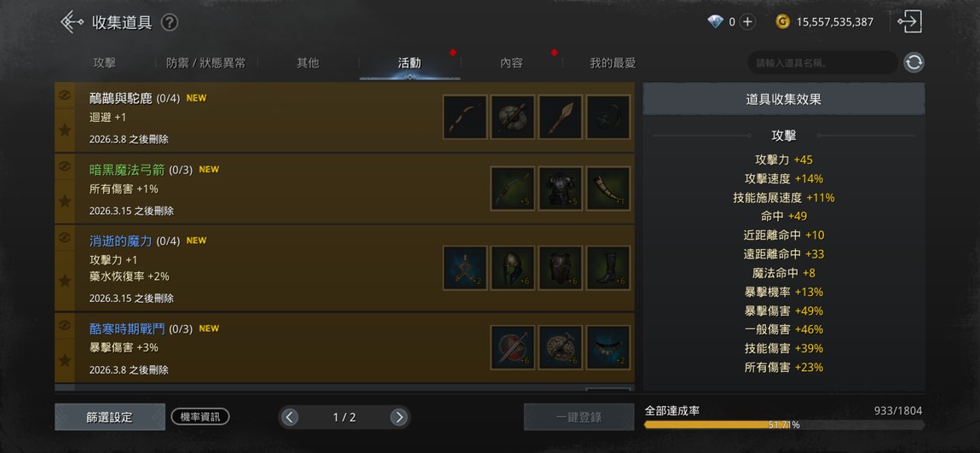Add diamonds with the plus icon

tap(747, 22)
